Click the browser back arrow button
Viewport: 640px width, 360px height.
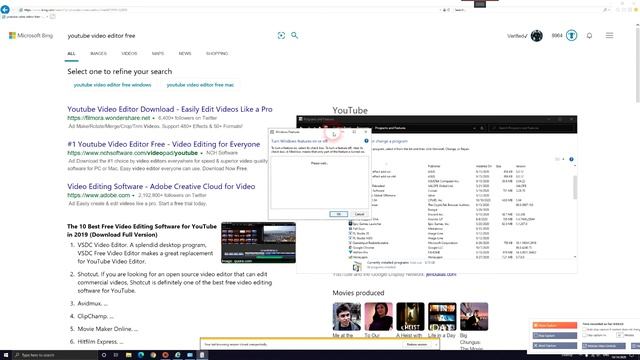tap(5, 9)
